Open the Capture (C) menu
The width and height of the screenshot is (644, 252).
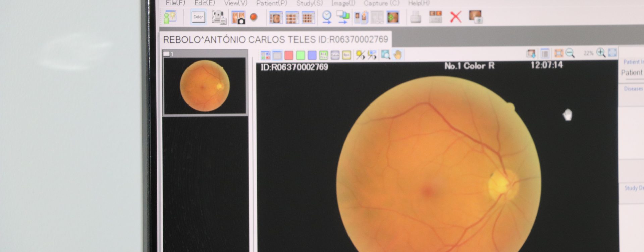pos(381,3)
